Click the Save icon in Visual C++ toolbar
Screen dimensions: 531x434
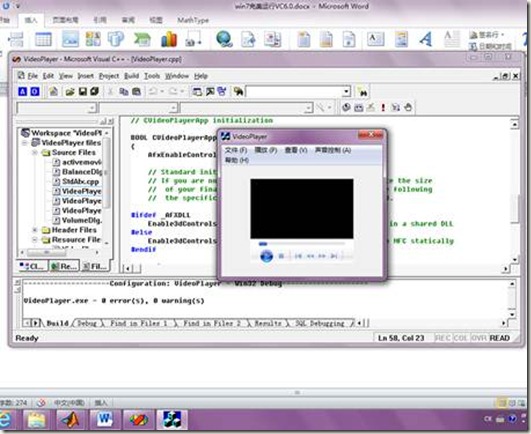pyautogui.click(x=82, y=91)
